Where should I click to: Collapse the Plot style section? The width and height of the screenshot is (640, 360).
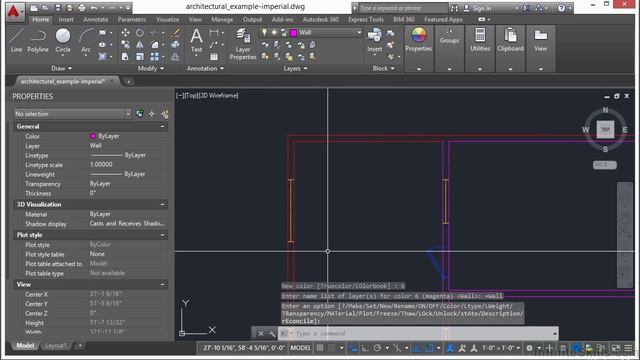pyautogui.click(x=162, y=235)
